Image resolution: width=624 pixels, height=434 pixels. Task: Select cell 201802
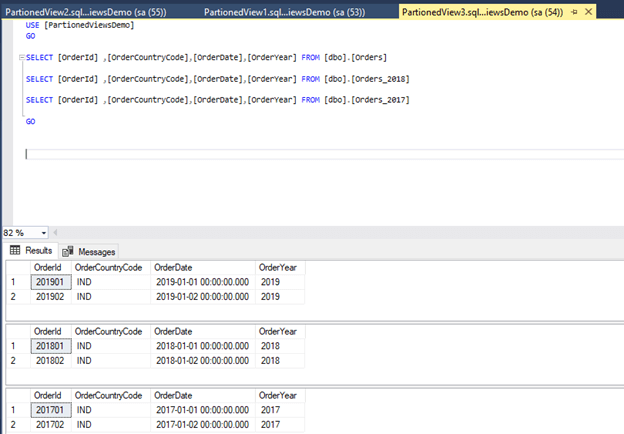click(x=51, y=361)
